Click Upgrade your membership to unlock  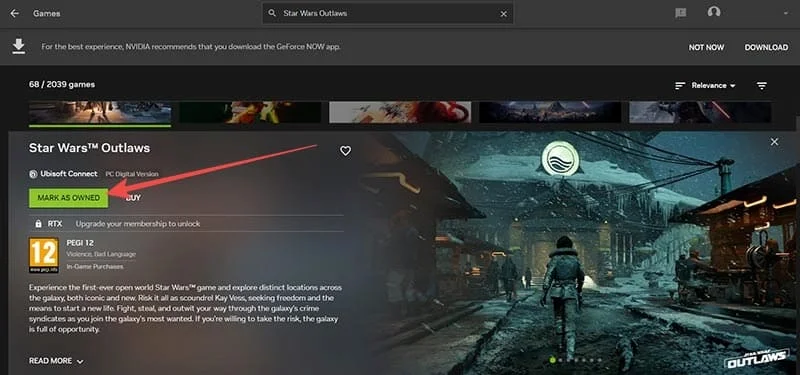coord(138,223)
